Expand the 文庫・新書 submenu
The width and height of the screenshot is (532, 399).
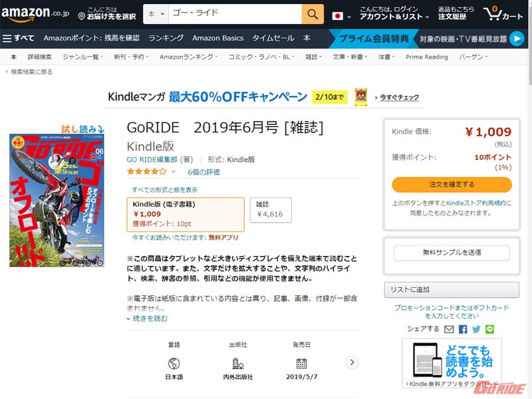350,57
